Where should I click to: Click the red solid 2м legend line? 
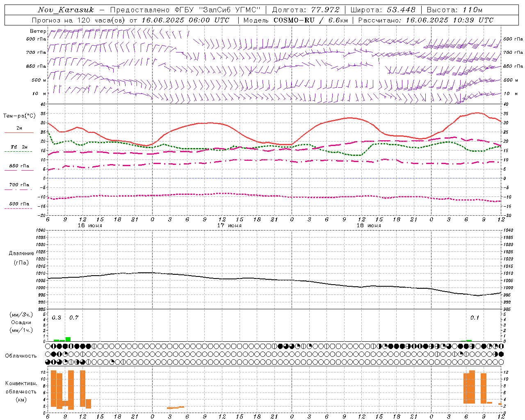19,133
